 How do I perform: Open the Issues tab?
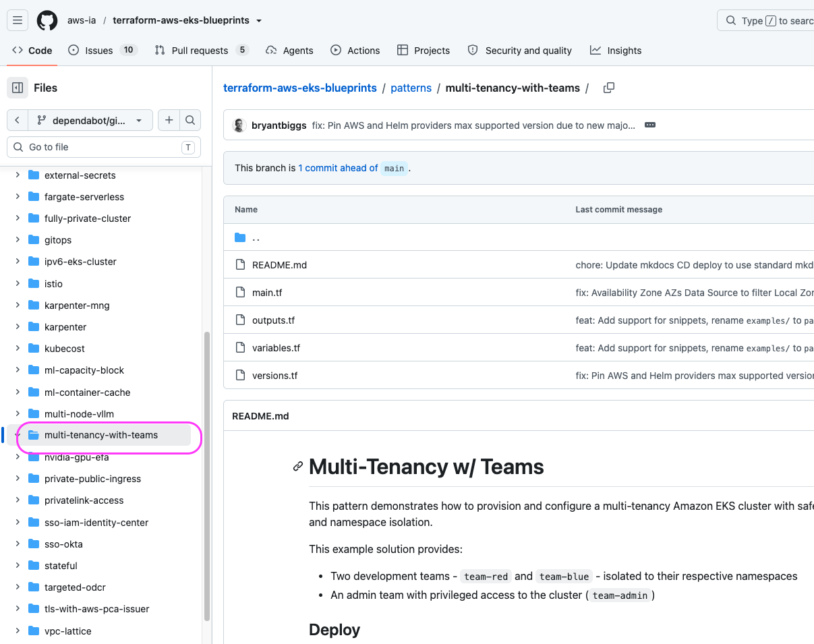103,51
